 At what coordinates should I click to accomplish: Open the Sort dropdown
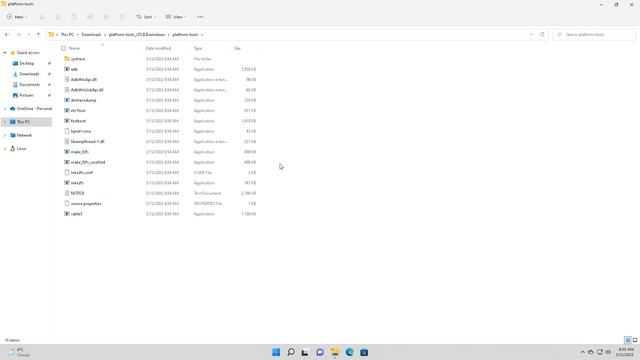coord(146,17)
